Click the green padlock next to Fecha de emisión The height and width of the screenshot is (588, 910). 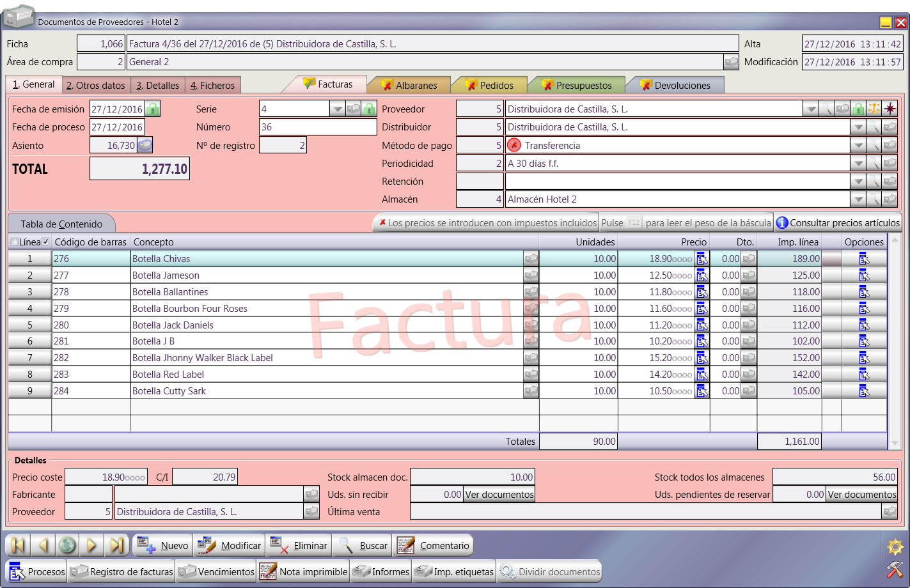152,109
